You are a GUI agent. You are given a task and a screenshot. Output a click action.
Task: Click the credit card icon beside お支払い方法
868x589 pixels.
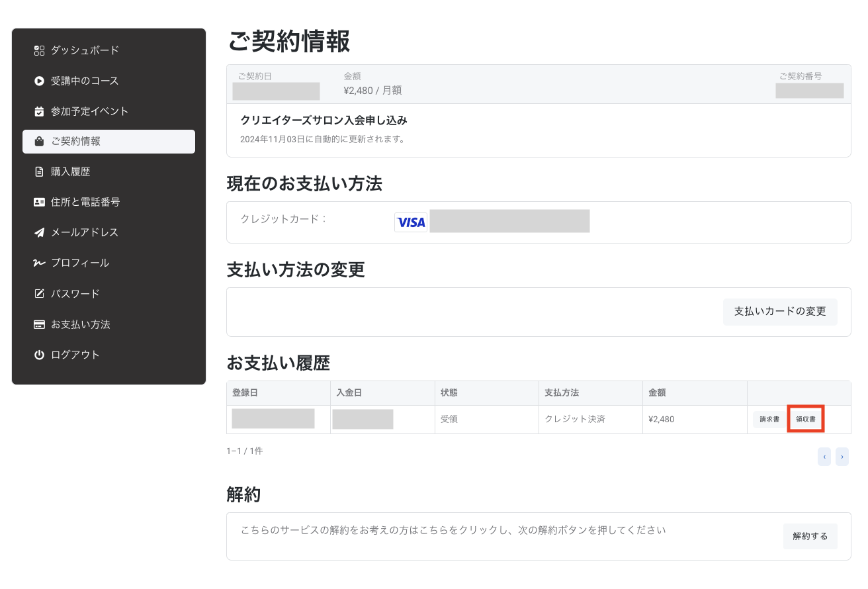pos(39,325)
